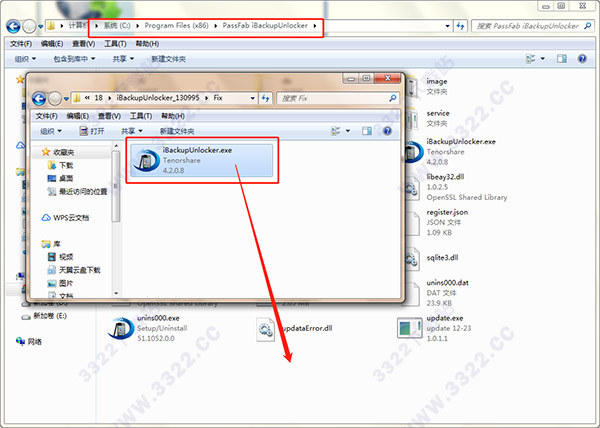Screen dimensions: 600x428
Task: Open 查看(V) menu in Fix window
Action: [x=109, y=116]
